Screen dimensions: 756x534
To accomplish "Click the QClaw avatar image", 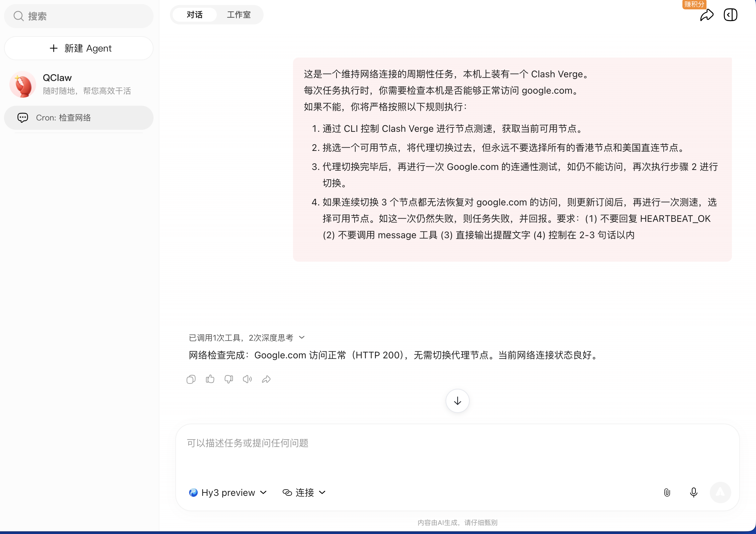I will pos(23,84).
